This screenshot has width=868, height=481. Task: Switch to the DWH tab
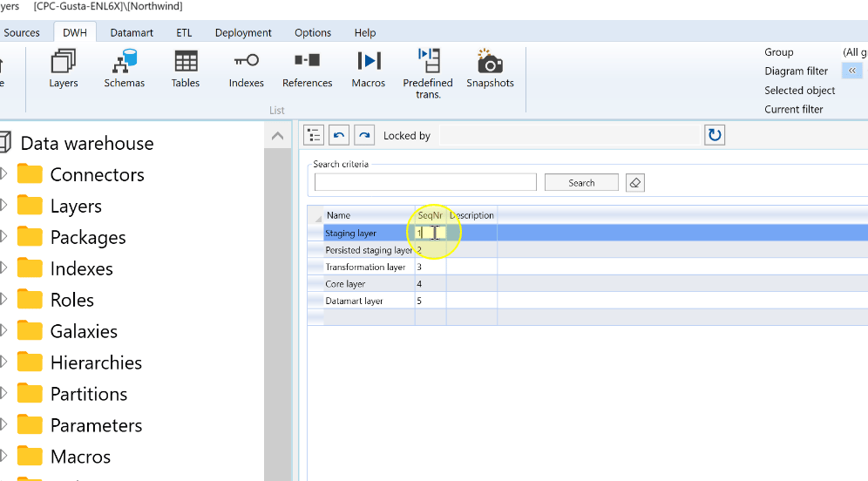pyautogui.click(x=75, y=32)
